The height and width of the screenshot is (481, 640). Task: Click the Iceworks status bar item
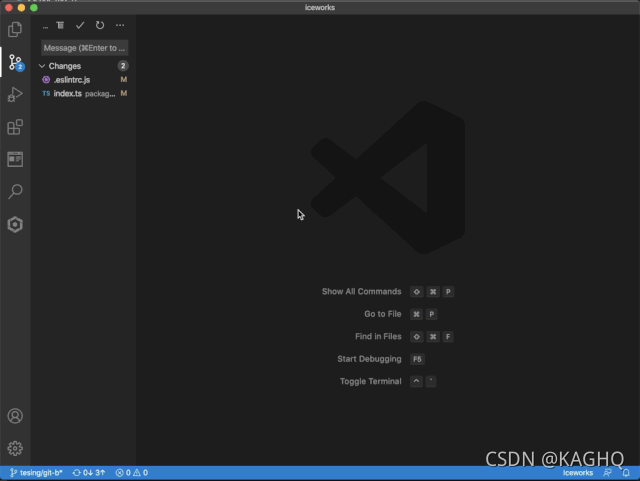pyautogui.click(x=578, y=473)
